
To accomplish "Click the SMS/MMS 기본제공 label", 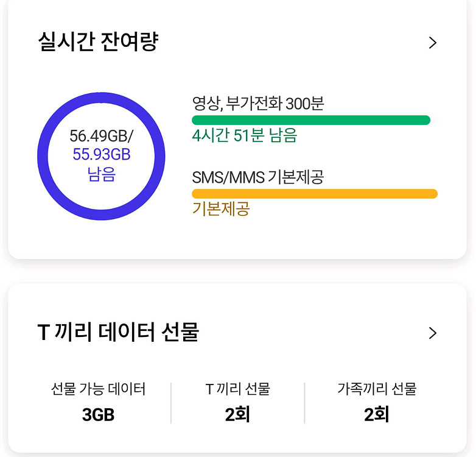I will [257, 177].
